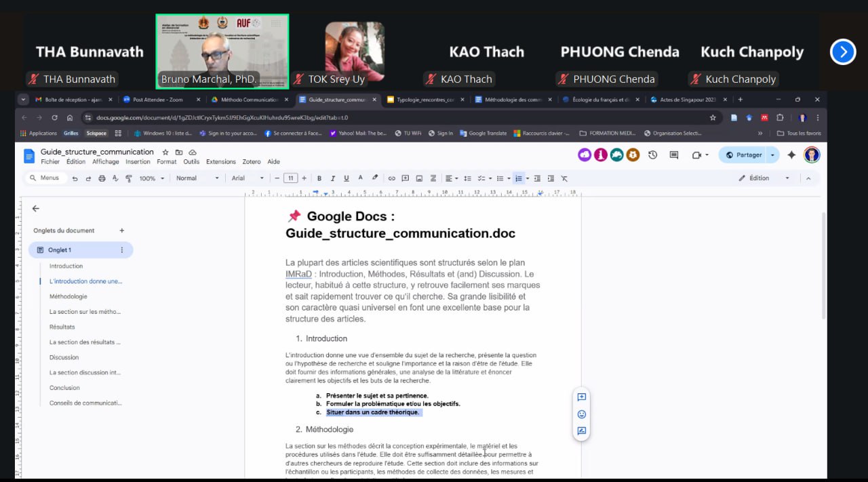
Task: Open the Insertion menu
Action: pos(138,162)
